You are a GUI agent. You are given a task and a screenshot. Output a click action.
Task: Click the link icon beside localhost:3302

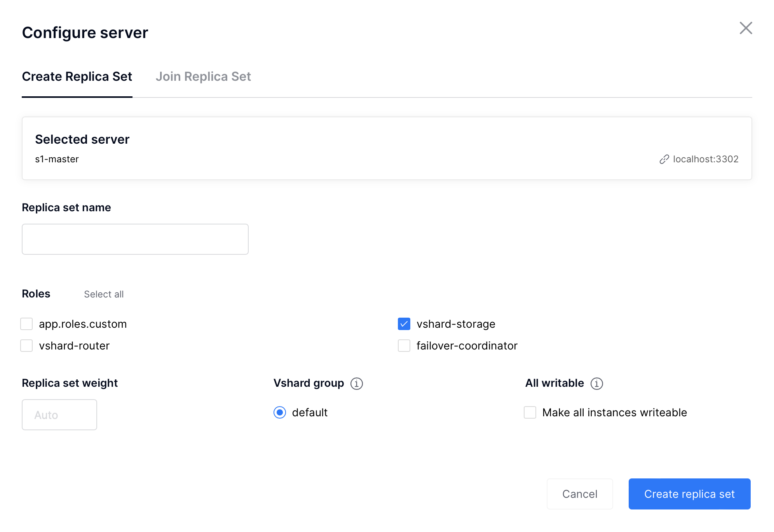click(664, 159)
